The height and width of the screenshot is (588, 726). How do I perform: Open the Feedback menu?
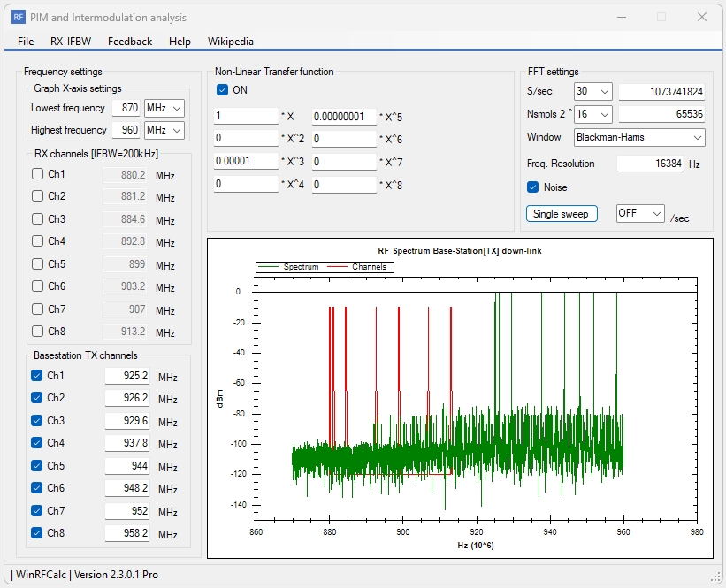coord(129,42)
